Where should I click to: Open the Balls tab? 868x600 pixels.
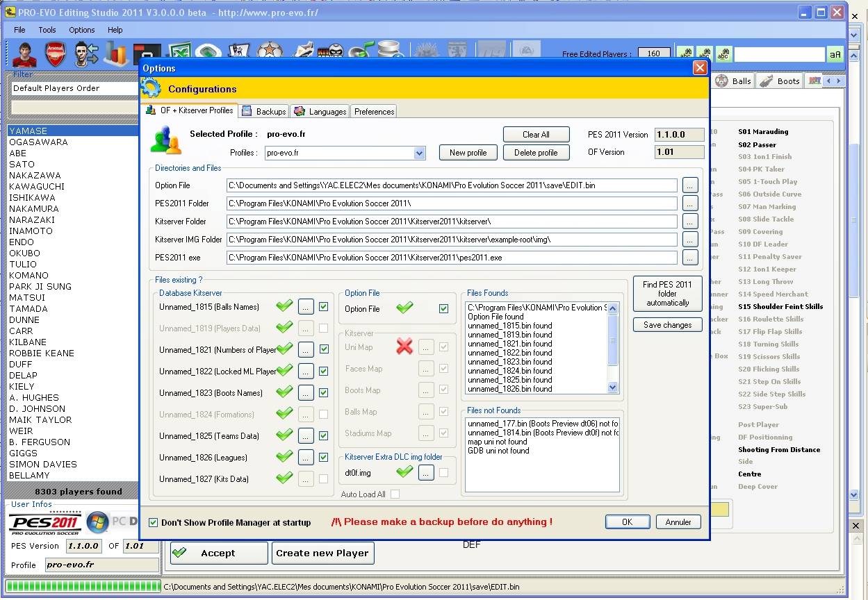(x=733, y=81)
